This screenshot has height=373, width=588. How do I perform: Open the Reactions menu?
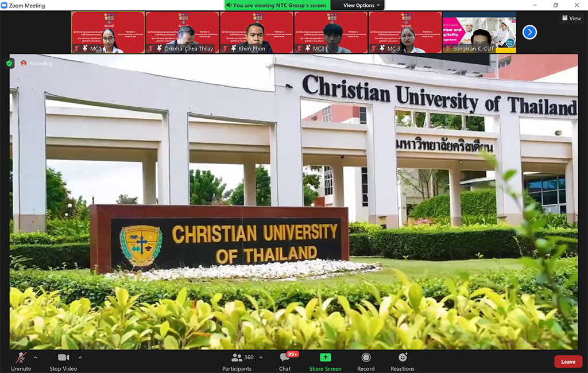pos(403,362)
